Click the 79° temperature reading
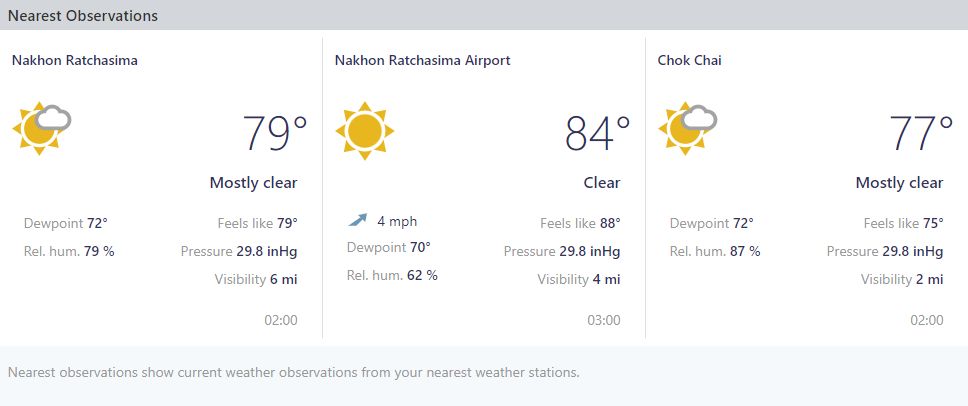 click(275, 133)
